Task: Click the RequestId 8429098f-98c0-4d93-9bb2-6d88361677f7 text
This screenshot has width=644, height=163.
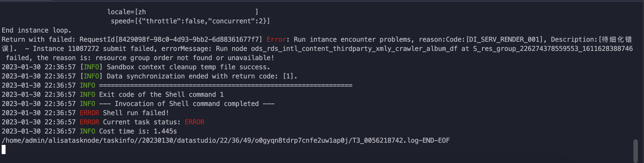Action: click(x=171, y=39)
